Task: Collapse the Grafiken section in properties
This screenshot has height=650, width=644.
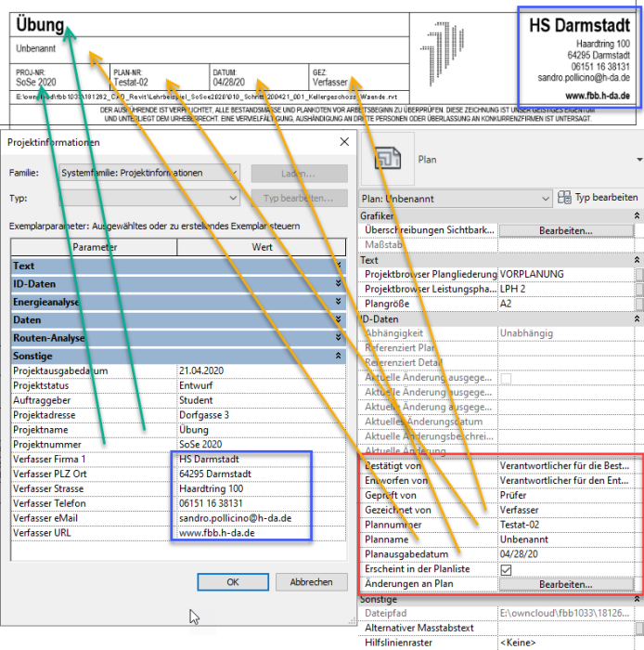Action: tap(636, 215)
